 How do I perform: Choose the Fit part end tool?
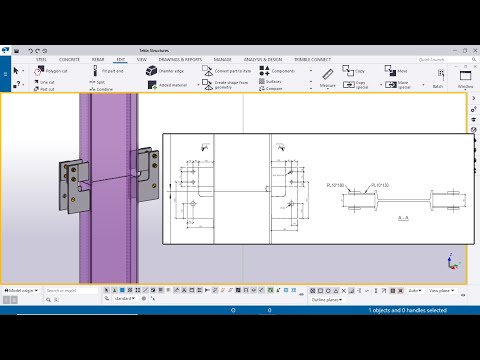[x=108, y=71]
